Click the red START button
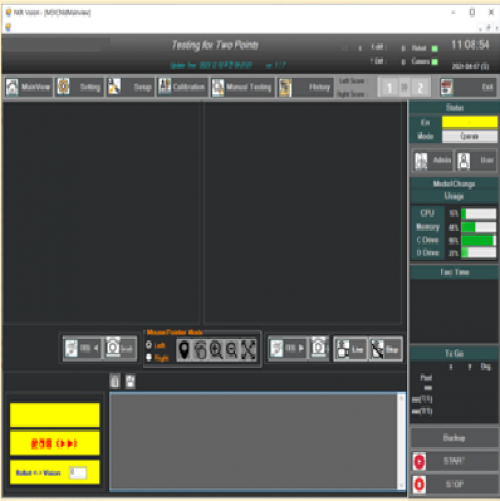This screenshot has width=500, height=501. coord(455,461)
